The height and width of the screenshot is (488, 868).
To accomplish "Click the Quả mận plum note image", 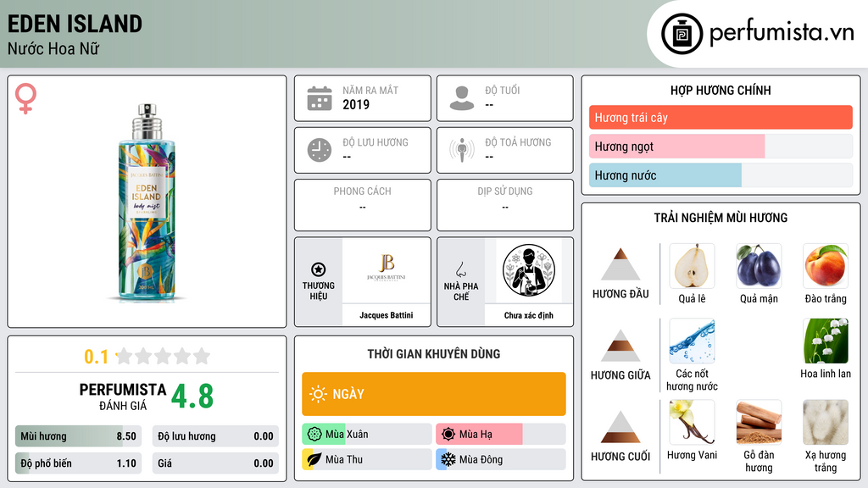I will 759,265.
